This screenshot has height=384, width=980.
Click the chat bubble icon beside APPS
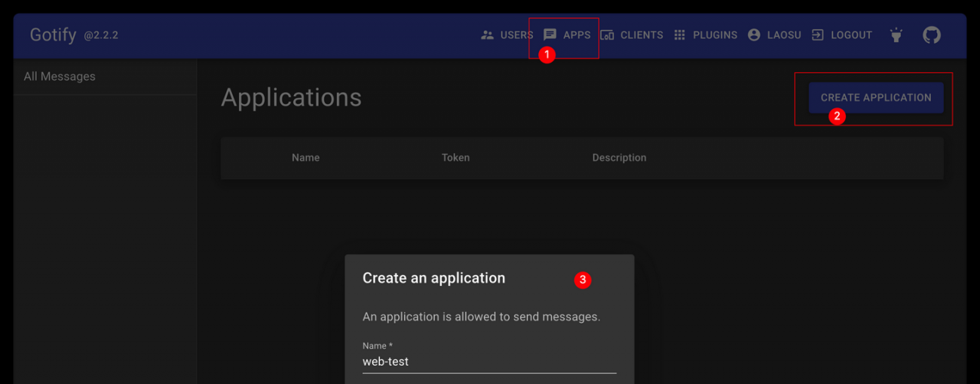[550, 34]
